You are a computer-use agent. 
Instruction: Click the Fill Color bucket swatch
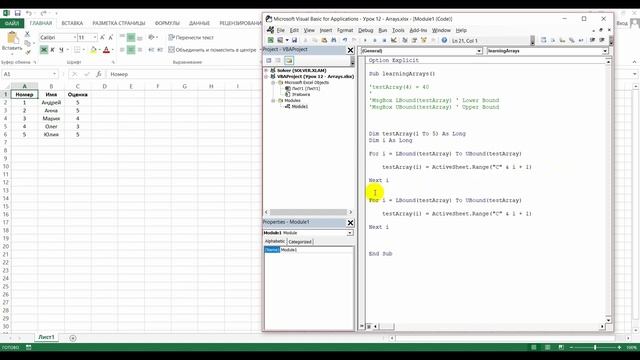point(93,50)
